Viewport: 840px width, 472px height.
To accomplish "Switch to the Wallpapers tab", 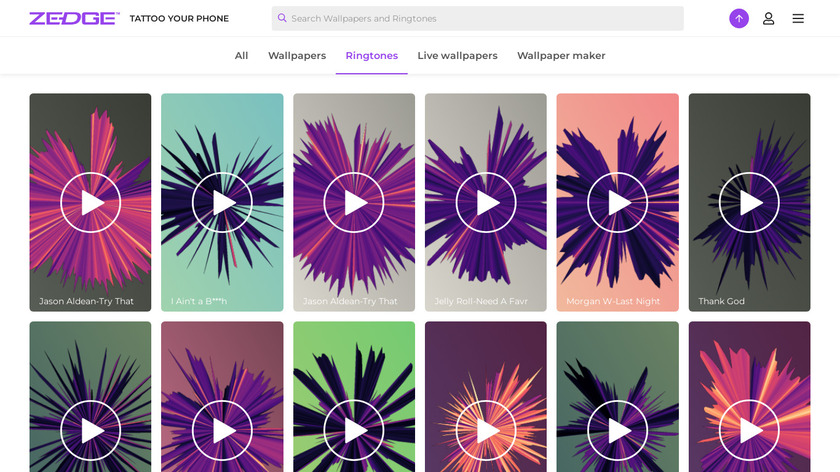I will [x=297, y=56].
